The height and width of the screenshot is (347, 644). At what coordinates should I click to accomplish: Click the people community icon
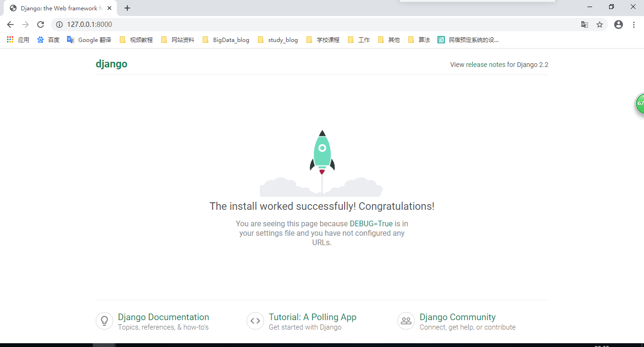(x=406, y=321)
